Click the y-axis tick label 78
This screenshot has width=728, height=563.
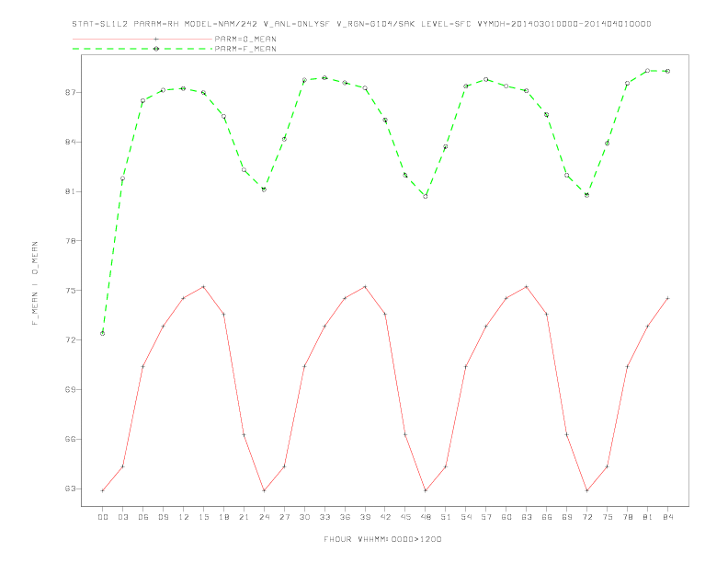tap(70, 241)
